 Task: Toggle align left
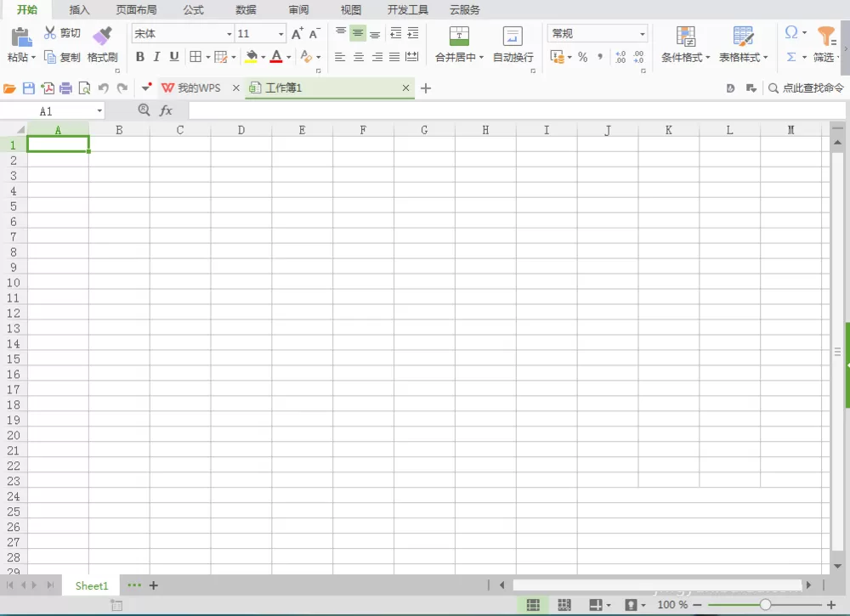[340, 56]
